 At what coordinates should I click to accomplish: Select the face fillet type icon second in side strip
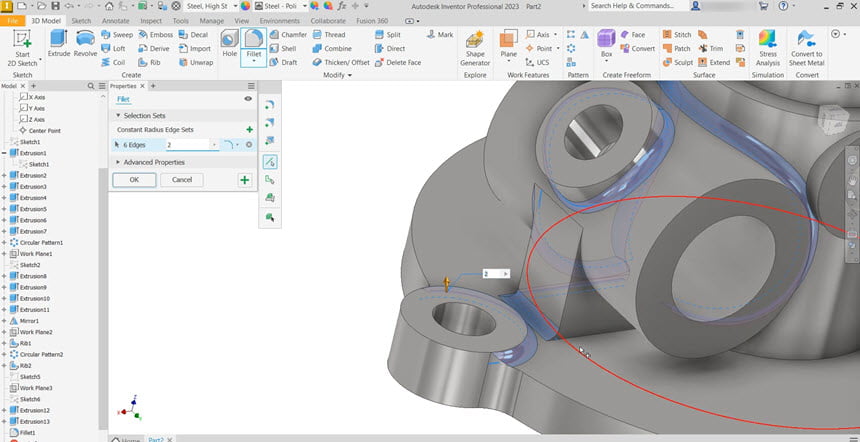269,122
